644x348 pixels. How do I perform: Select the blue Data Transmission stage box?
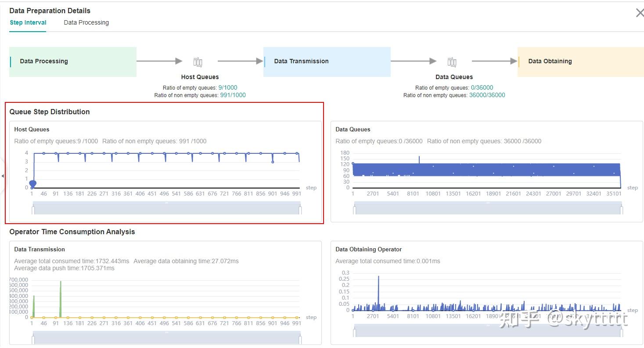327,62
